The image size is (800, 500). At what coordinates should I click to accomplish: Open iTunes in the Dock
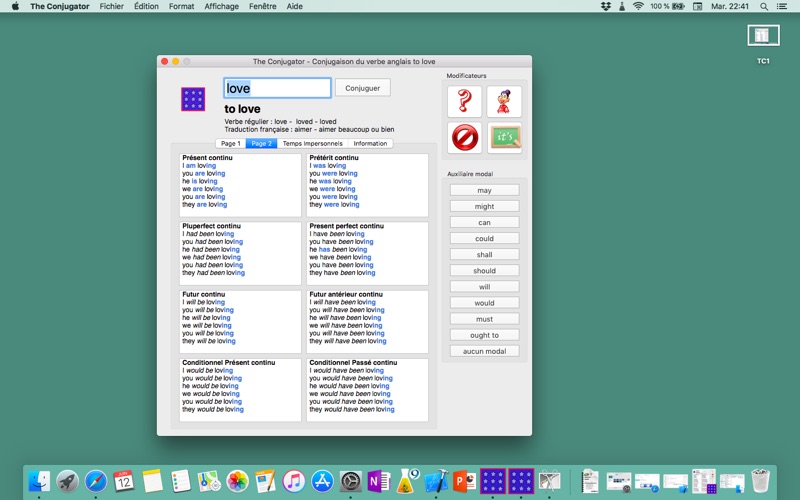(294, 481)
